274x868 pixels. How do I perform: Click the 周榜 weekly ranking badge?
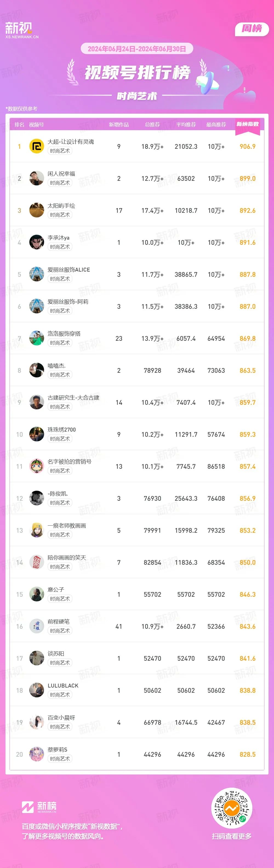(x=252, y=29)
